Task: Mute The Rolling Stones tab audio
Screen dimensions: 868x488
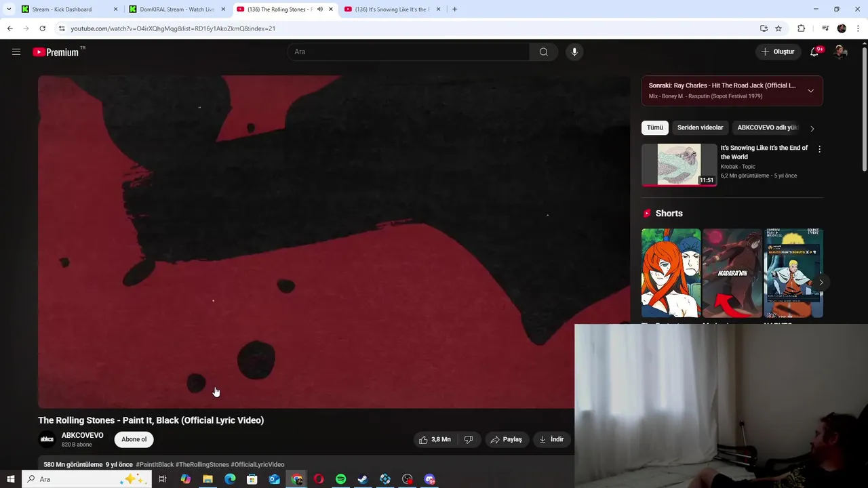Action: pyautogui.click(x=320, y=9)
